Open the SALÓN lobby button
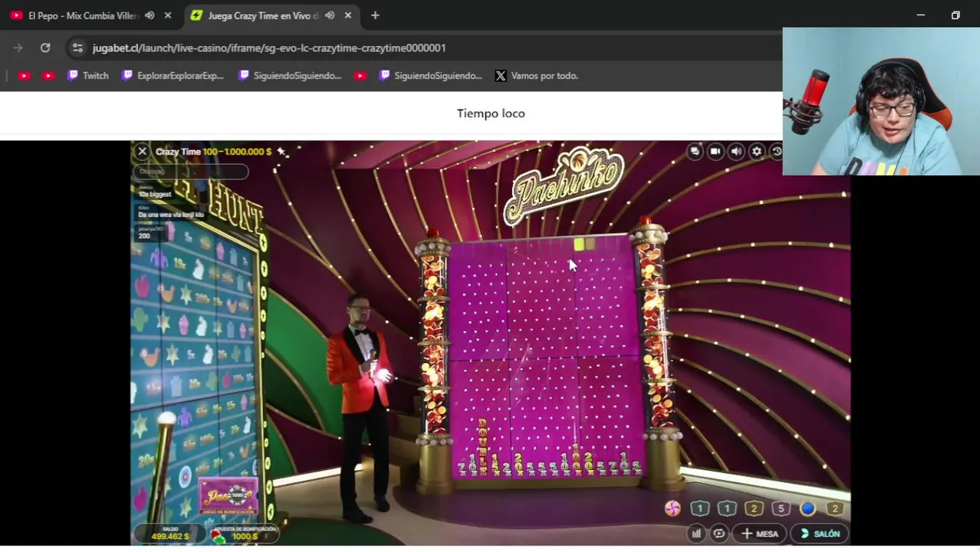 (820, 534)
